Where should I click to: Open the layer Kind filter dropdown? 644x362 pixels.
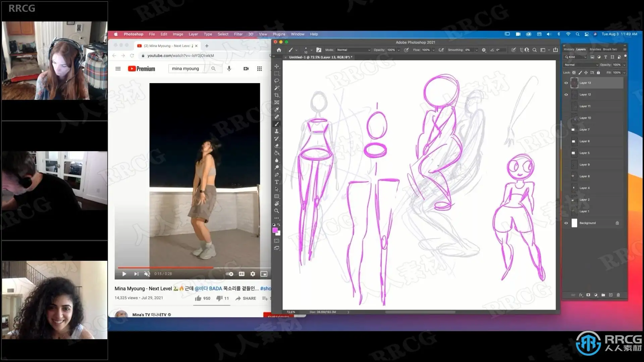click(576, 57)
